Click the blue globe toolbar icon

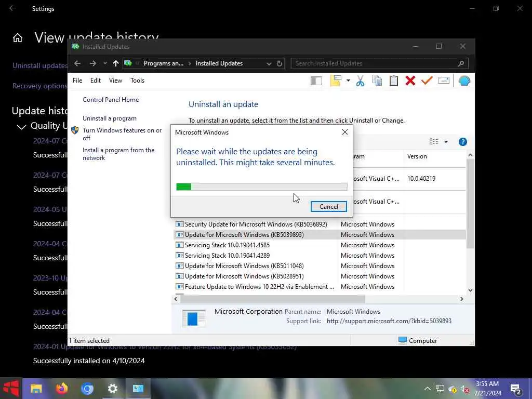464,81
